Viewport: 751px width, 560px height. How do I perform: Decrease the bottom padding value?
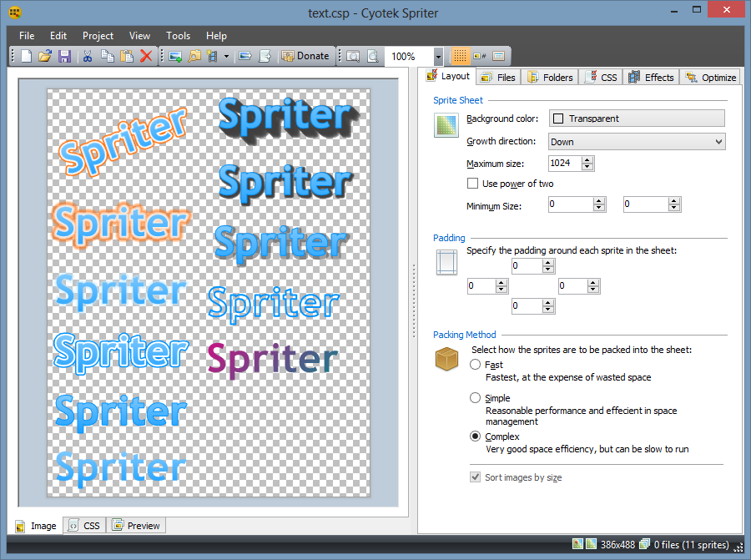548,310
